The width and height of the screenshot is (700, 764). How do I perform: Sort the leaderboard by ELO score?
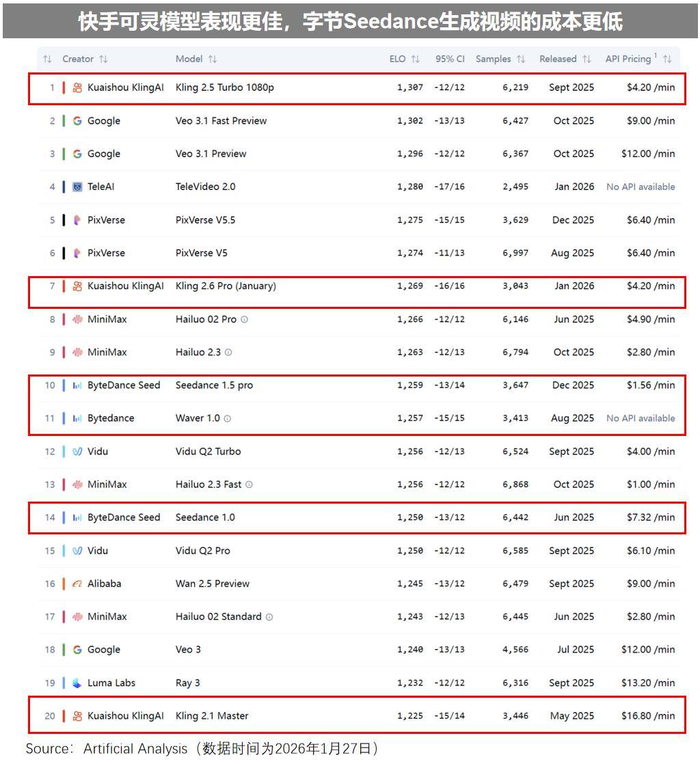pos(415,59)
